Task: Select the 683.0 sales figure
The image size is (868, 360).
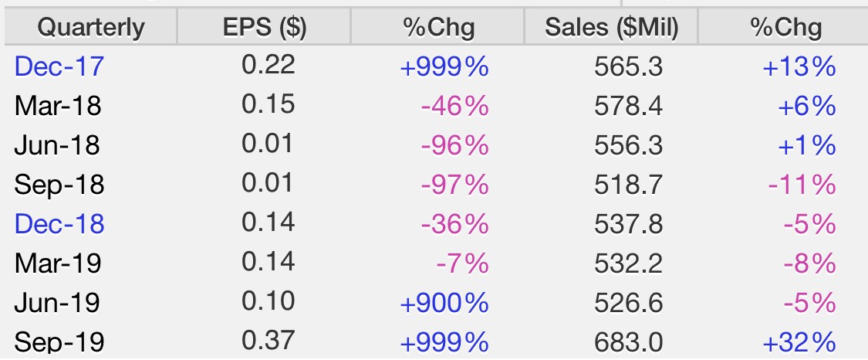Action: pos(628,342)
